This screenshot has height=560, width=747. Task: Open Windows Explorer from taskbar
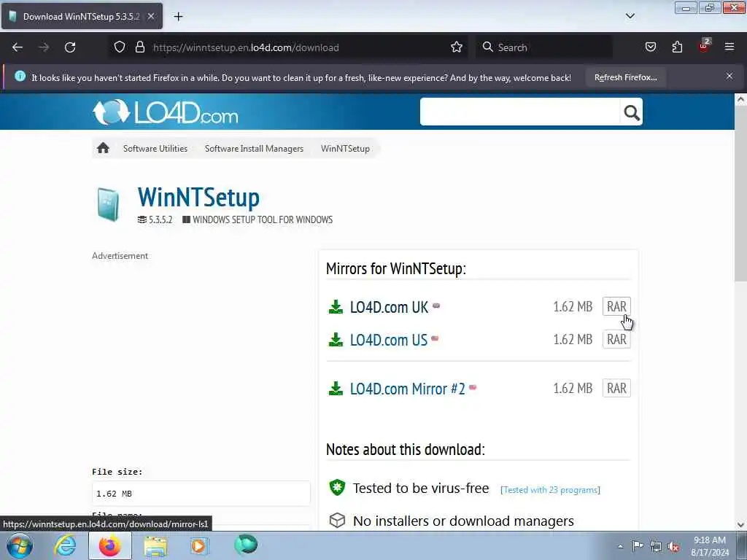pyautogui.click(x=155, y=546)
